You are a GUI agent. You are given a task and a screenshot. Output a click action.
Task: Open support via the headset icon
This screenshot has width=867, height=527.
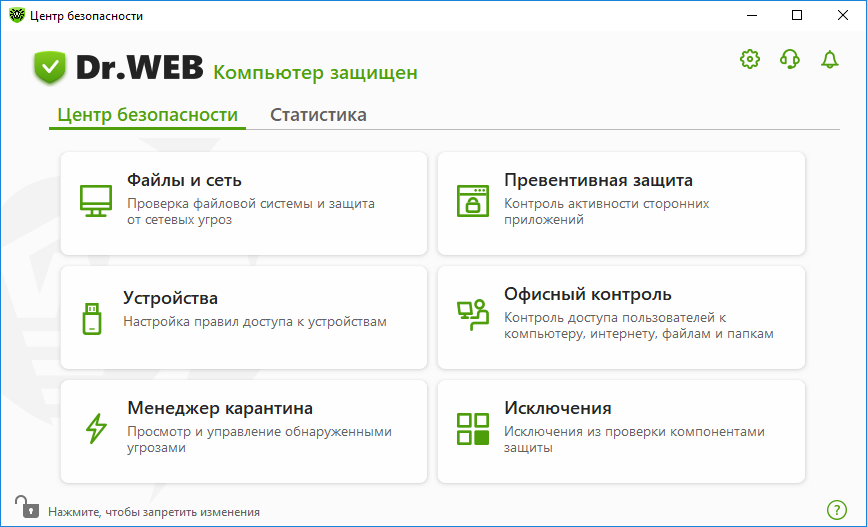pos(790,59)
